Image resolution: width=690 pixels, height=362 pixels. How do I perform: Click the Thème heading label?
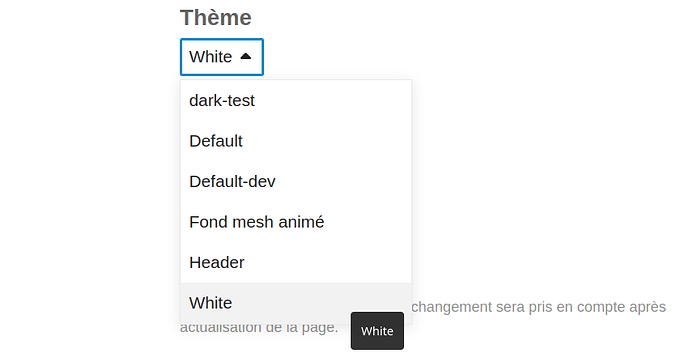coord(216,18)
